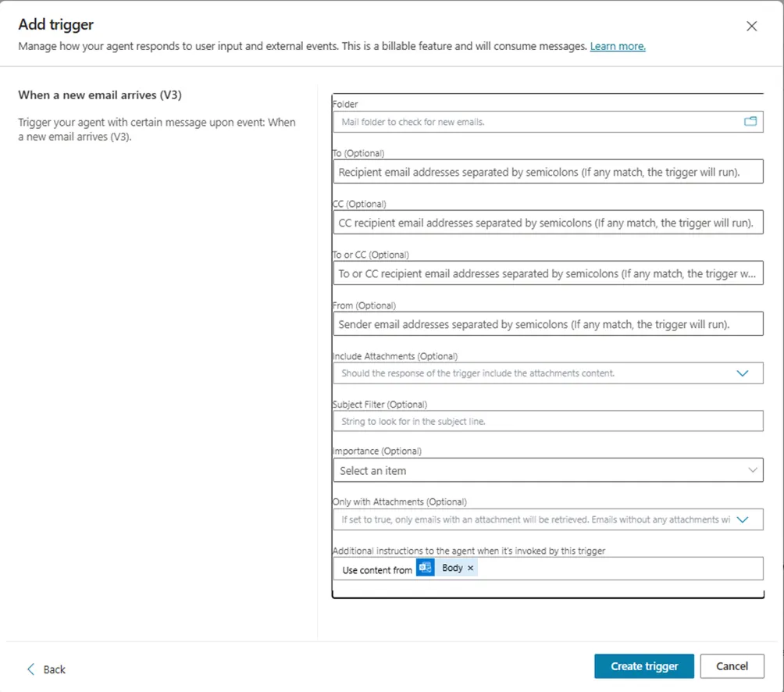Click the additional instructions text area
The height and width of the screenshot is (692, 784).
[x=617, y=569]
